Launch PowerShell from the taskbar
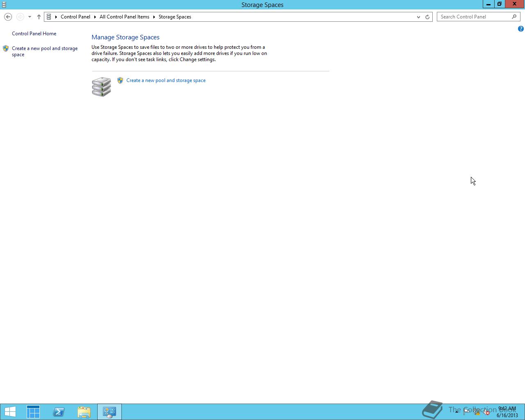The width and height of the screenshot is (525, 420). pos(59,412)
